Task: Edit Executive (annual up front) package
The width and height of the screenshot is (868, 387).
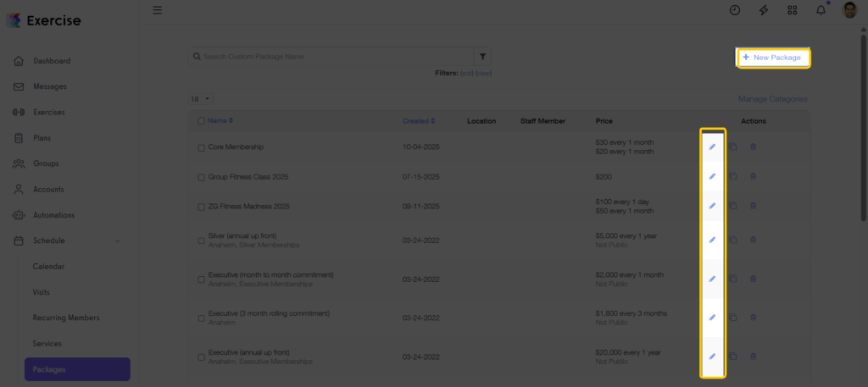Action: click(712, 357)
